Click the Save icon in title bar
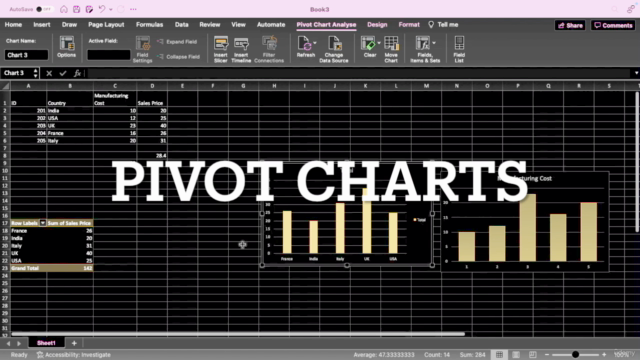 [76, 9]
